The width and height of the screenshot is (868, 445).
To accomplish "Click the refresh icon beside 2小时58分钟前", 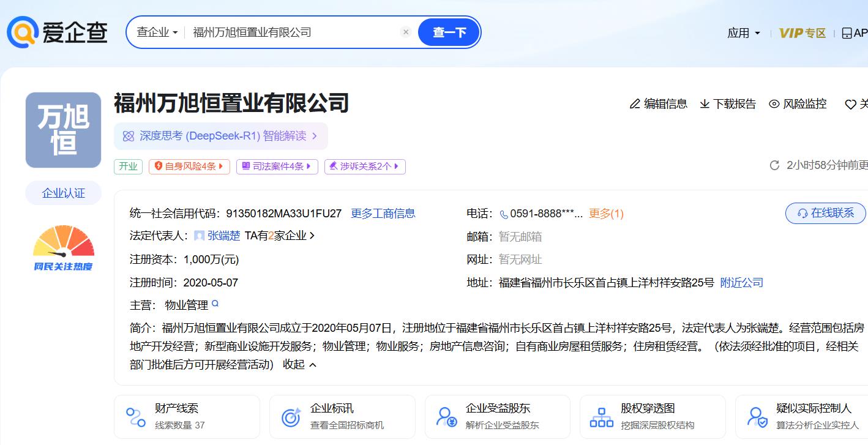I will [x=774, y=165].
